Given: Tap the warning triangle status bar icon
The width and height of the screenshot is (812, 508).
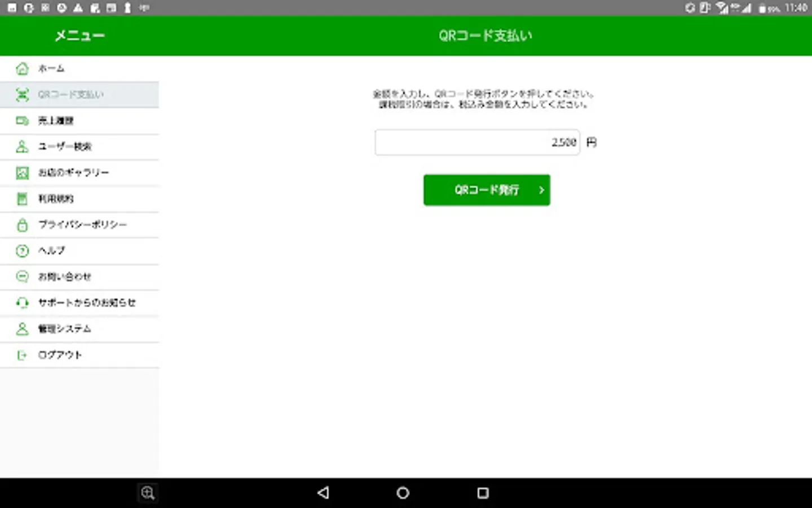Looking at the screenshot, I should pyautogui.click(x=78, y=8).
